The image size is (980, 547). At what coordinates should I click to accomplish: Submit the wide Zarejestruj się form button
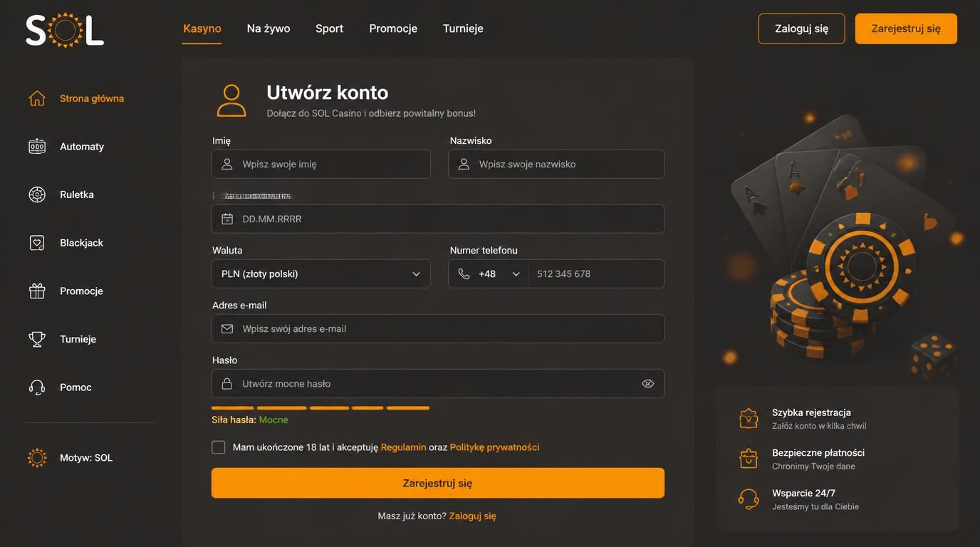pos(438,483)
